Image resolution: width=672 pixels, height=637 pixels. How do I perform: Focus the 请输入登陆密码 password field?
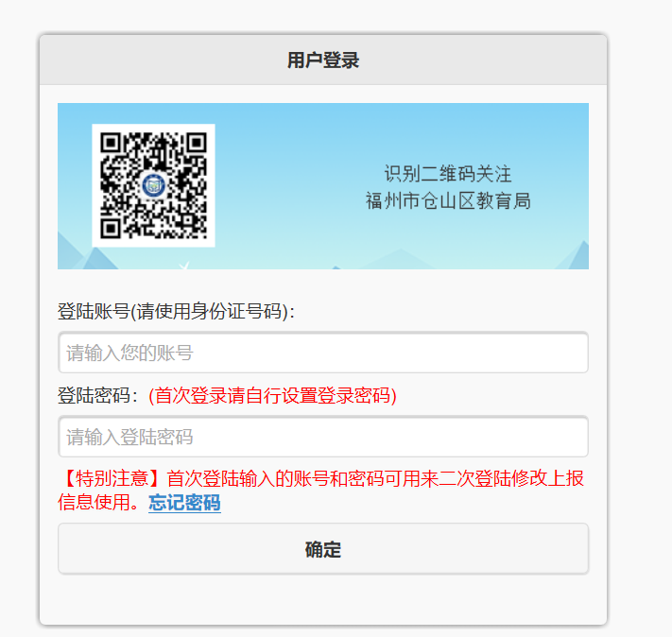click(323, 437)
